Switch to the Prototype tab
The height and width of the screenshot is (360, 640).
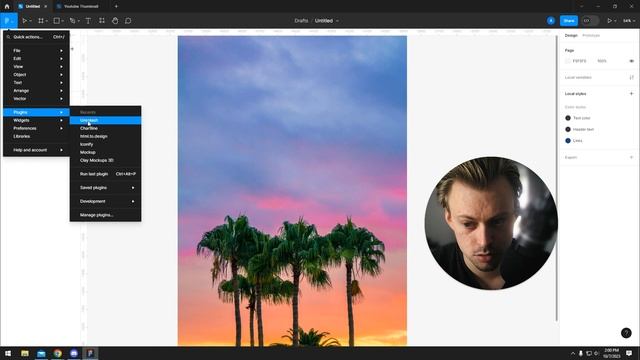pyautogui.click(x=591, y=36)
